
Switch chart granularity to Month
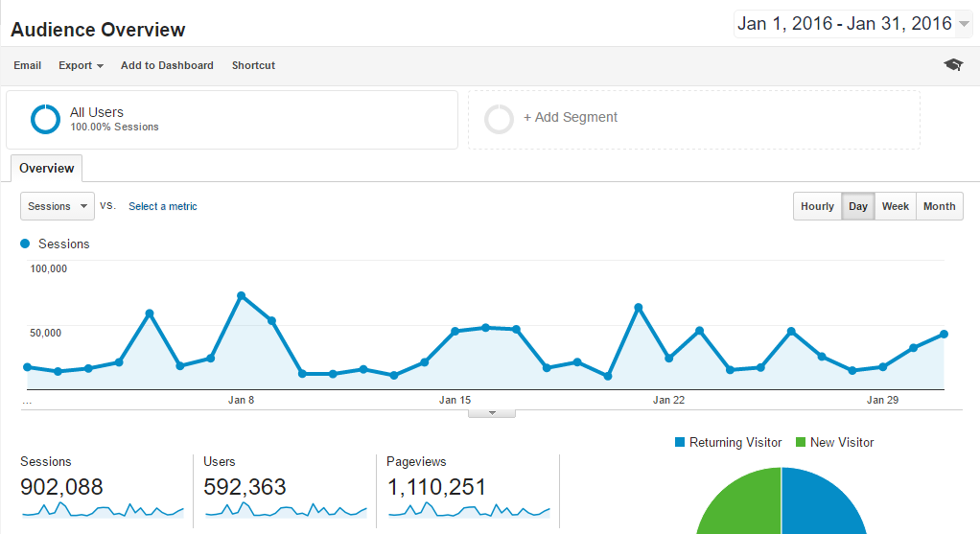coord(940,206)
